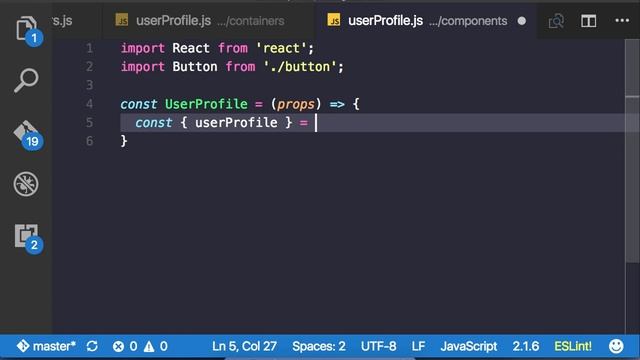This screenshot has width=640, height=360.
Task: Click the ESLint! status item
Action: click(x=573, y=347)
